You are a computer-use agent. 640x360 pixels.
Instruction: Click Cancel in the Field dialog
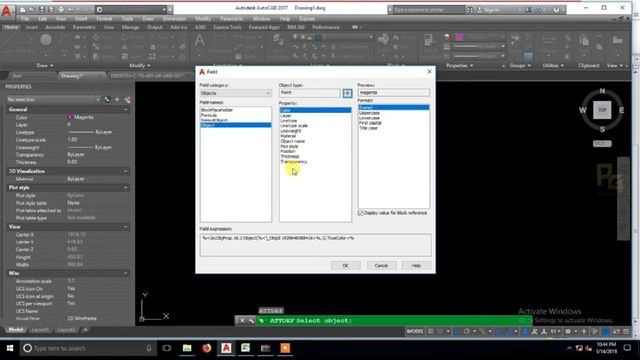[x=381, y=266]
